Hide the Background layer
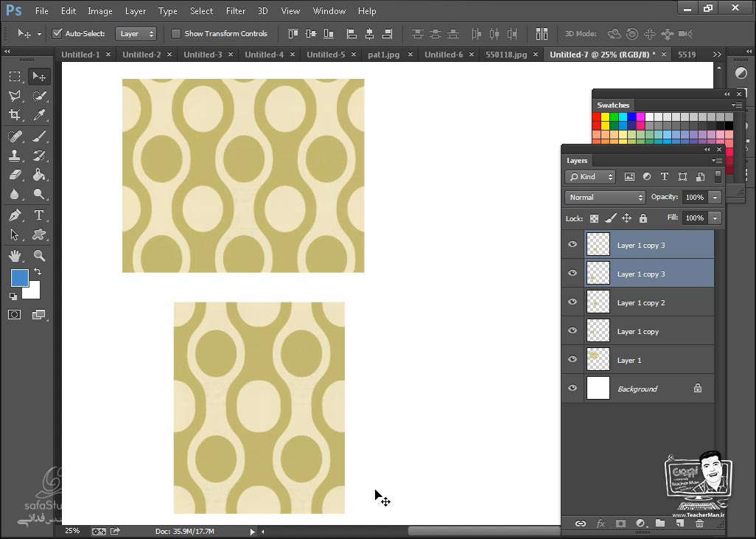The width and height of the screenshot is (756, 539). pos(573,388)
